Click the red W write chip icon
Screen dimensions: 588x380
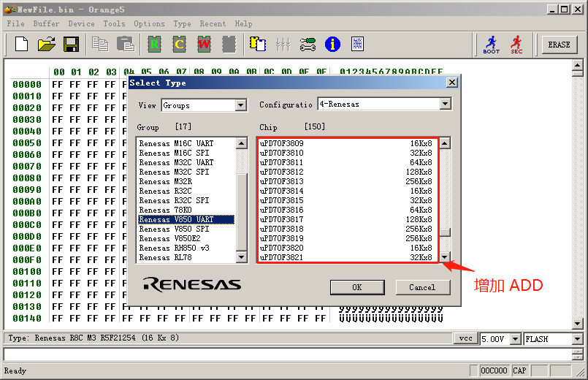pos(204,45)
